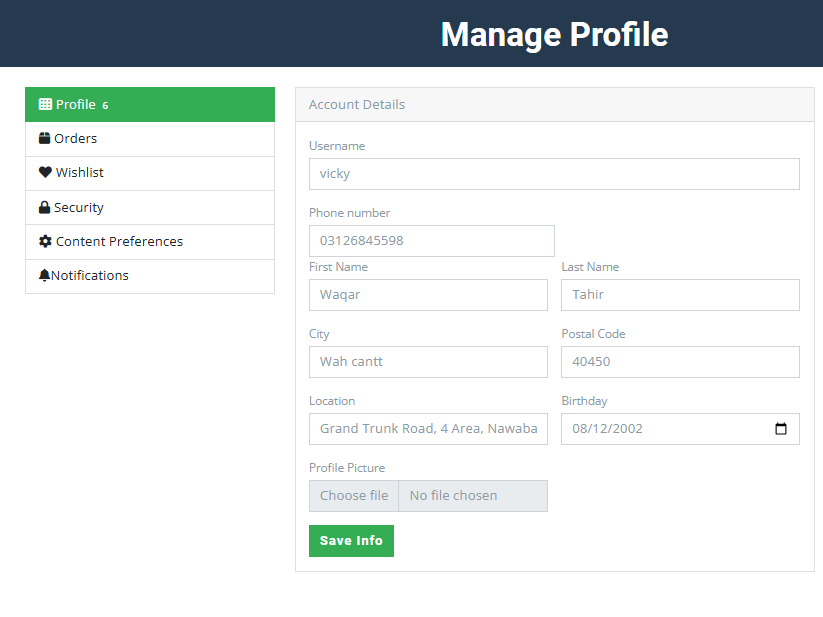Focus the Location address field
This screenshot has height=617, width=823.
[x=428, y=429]
